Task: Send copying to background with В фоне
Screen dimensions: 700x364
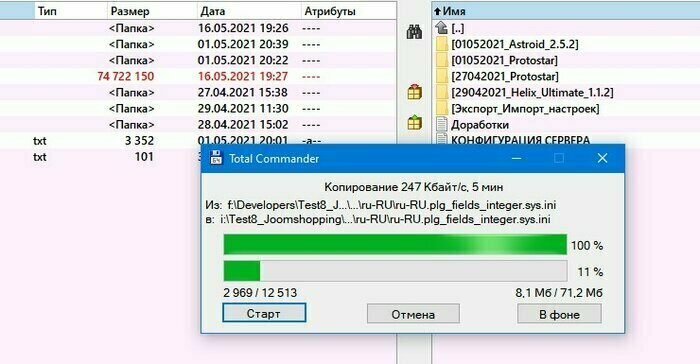Action: [x=559, y=314]
